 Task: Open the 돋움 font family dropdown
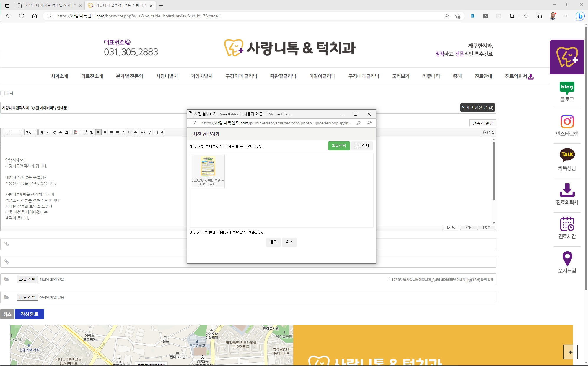(13, 132)
